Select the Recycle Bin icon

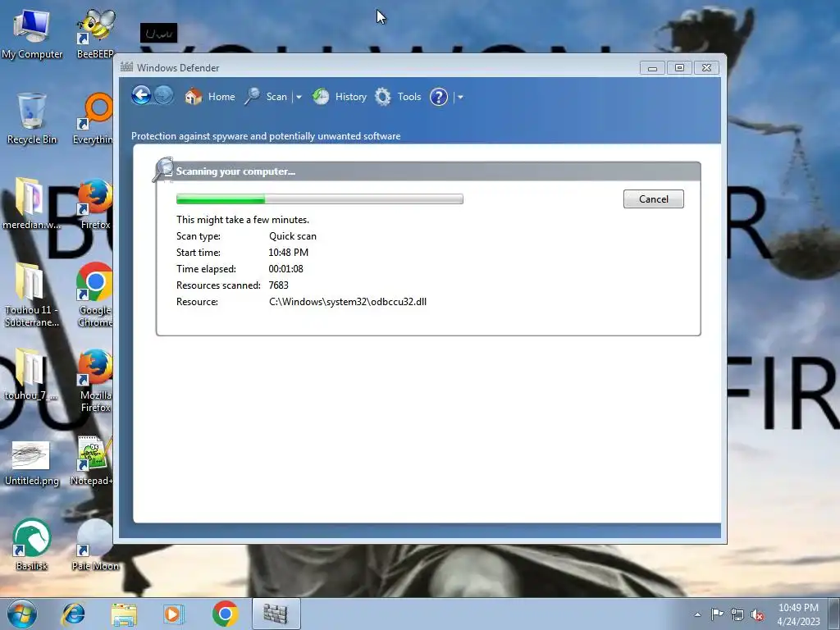32,119
